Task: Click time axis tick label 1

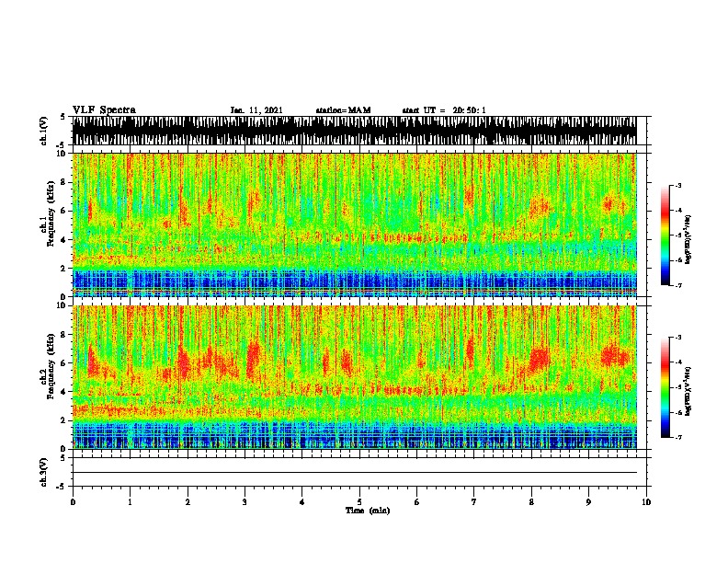Action: (x=130, y=502)
